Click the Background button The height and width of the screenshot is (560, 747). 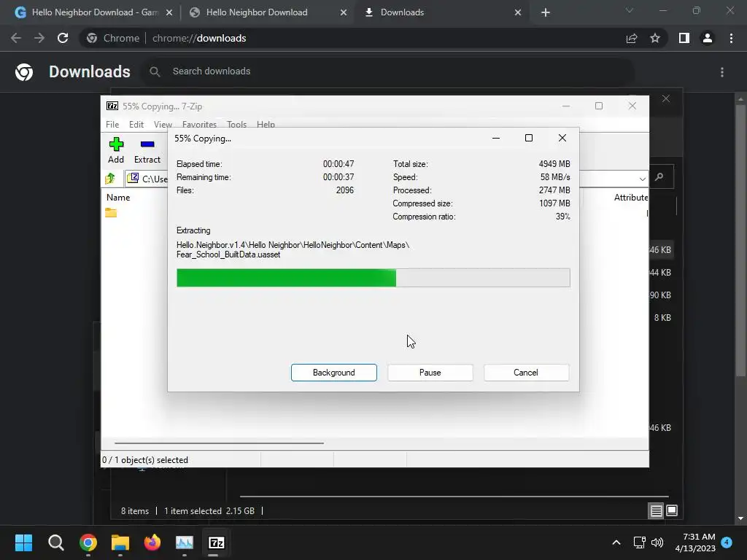coord(334,373)
